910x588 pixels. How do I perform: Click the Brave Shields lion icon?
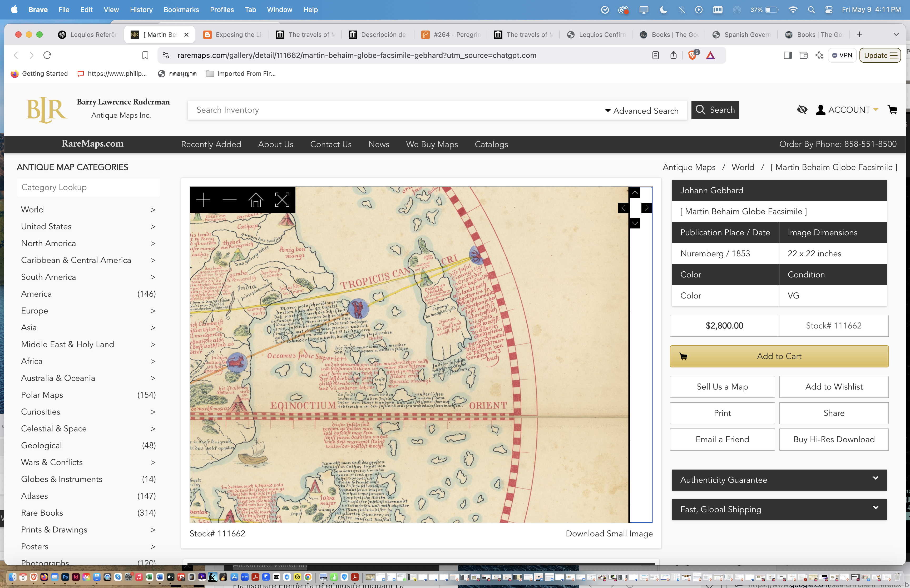click(x=692, y=55)
